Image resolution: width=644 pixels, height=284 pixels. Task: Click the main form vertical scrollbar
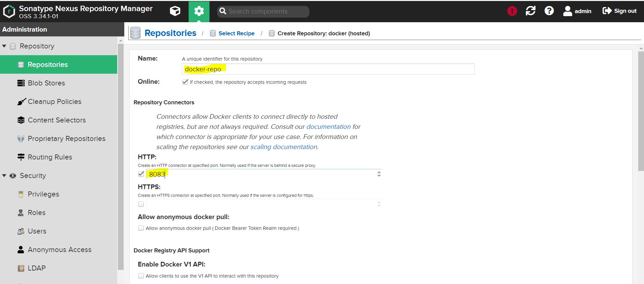pyautogui.click(x=641, y=111)
